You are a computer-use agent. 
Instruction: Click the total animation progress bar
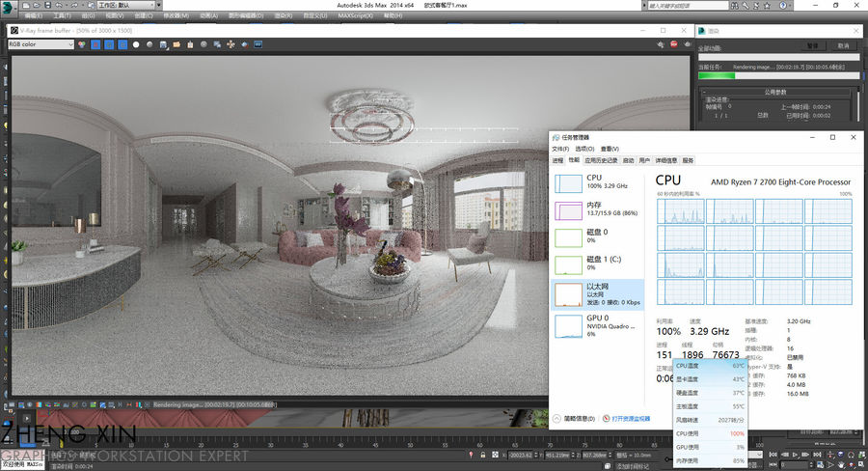pyautogui.click(x=779, y=57)
